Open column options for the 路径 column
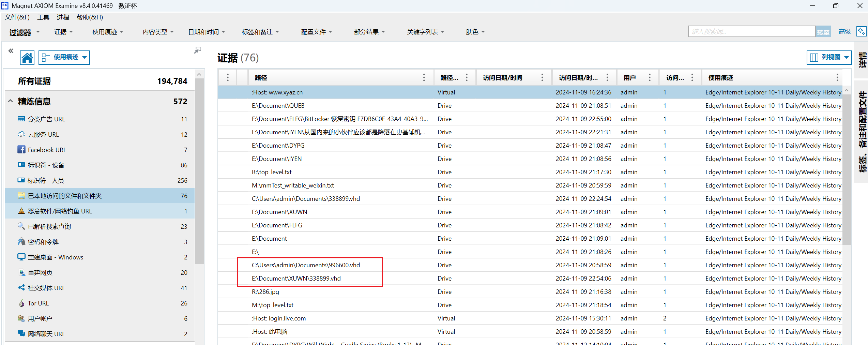The height and width of the screenshot is (345, 868). (x=424, y=78)
